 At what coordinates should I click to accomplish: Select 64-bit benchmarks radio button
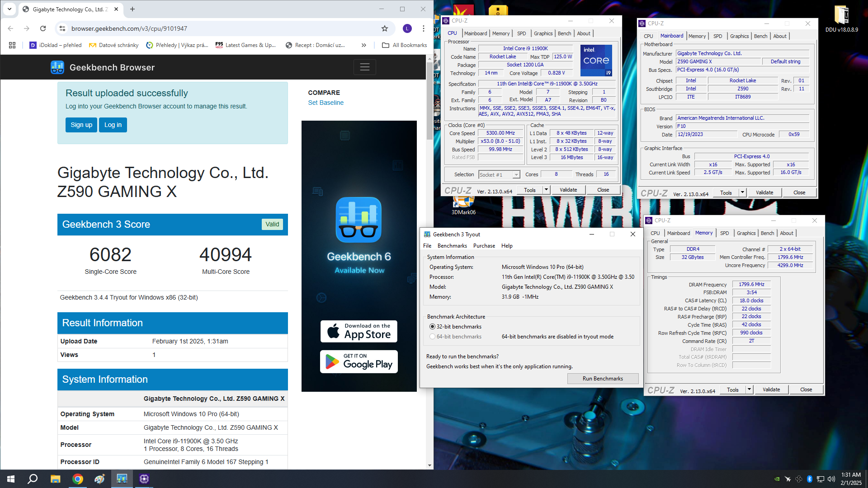pos(432,337)
